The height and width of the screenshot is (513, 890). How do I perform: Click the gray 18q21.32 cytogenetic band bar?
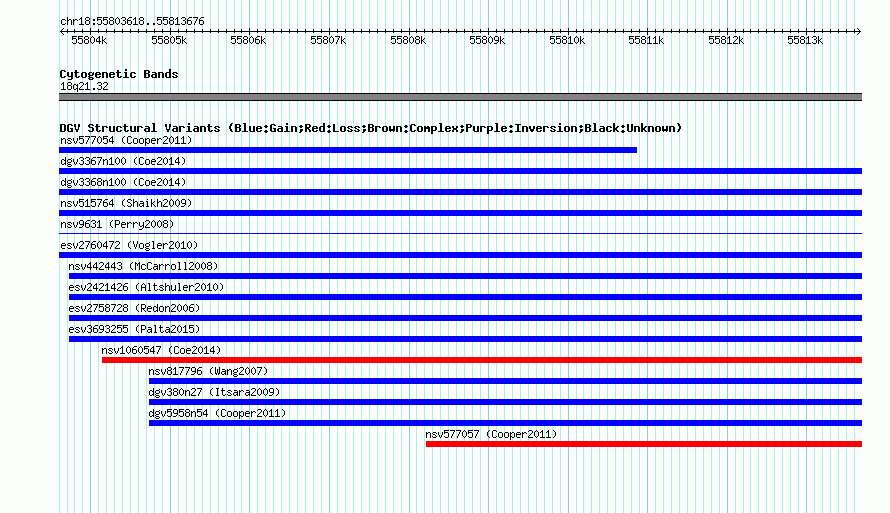pyautogui.click(x=460, y=97)
